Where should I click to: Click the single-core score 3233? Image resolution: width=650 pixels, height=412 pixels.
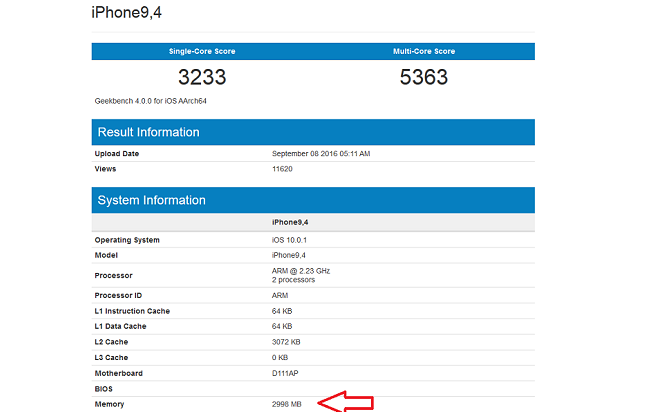202,77
